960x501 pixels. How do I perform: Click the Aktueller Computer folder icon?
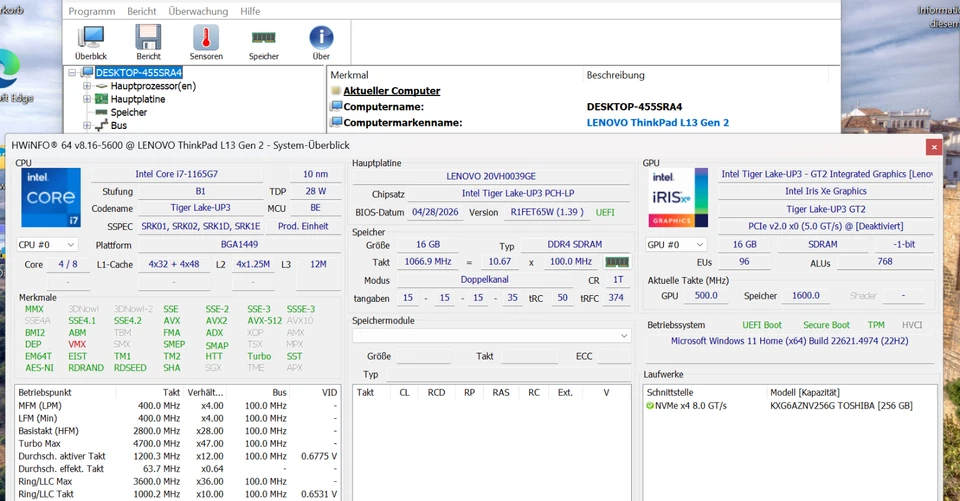[x=336, y=91]
